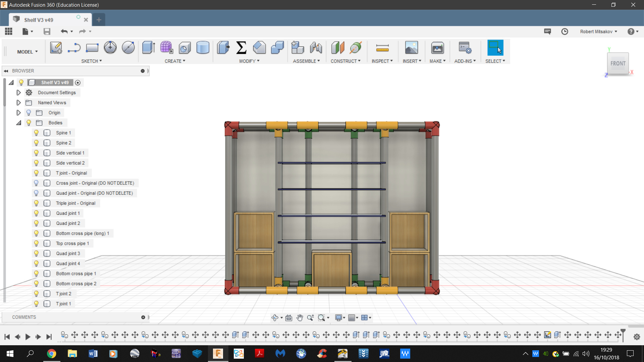Open Scripts and Add-Ins icon
The height and width of the screenshot is (362, 644).
465,48
